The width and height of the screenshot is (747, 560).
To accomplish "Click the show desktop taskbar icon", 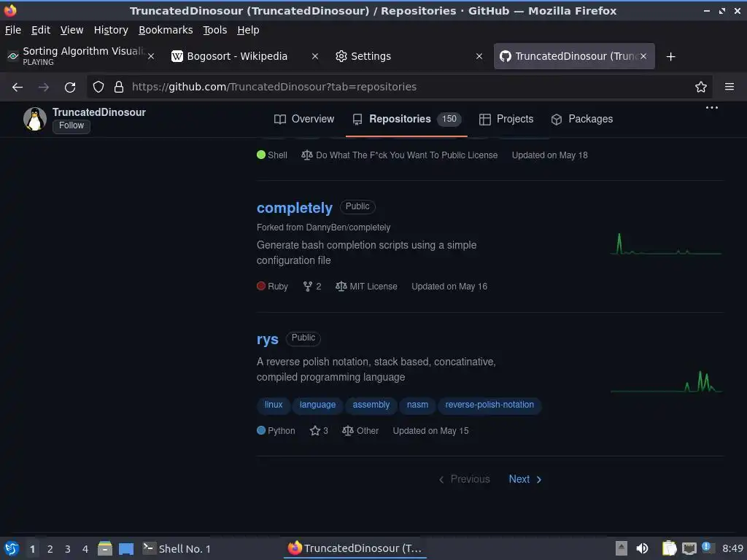I will (x=126, y=549).
